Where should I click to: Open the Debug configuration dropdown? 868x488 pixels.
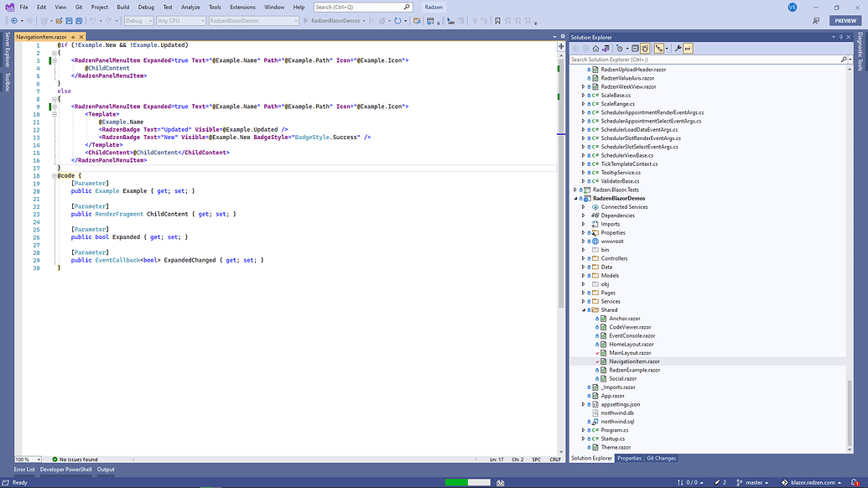tap(138, 21)
